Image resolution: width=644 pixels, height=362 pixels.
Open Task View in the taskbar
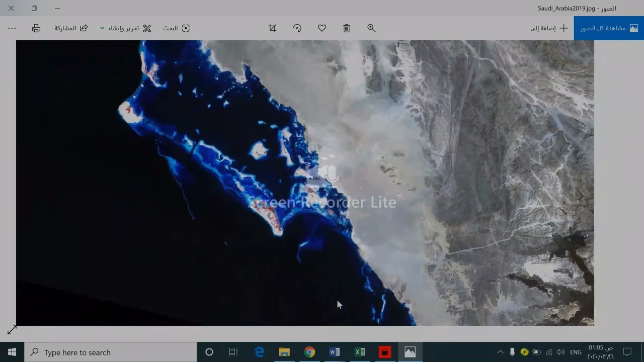pos(233,352)
